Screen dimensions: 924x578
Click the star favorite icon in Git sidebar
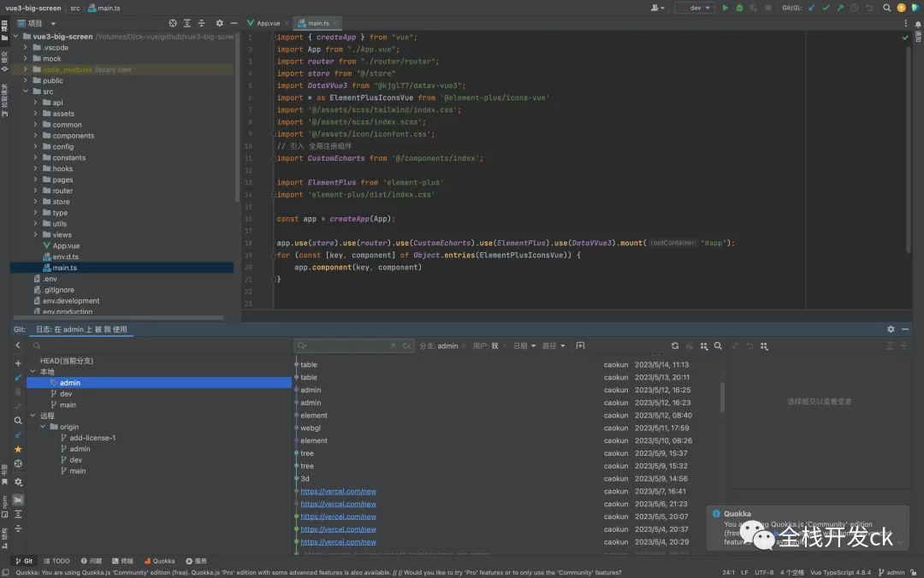pos(18,449)
